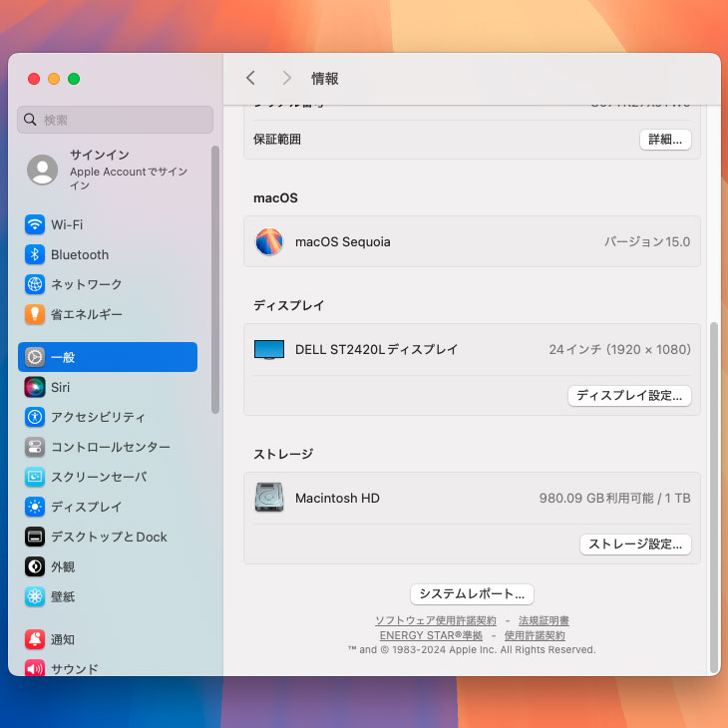This screenshot has width=728, height=728.
Task: Open コントロールセンター icon in sidebar
Action: point(35,447)
